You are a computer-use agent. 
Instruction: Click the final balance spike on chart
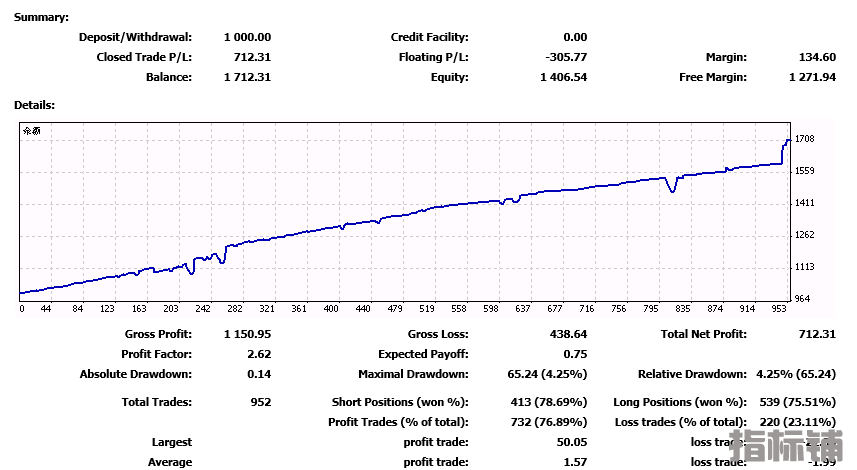pos(785,151)
